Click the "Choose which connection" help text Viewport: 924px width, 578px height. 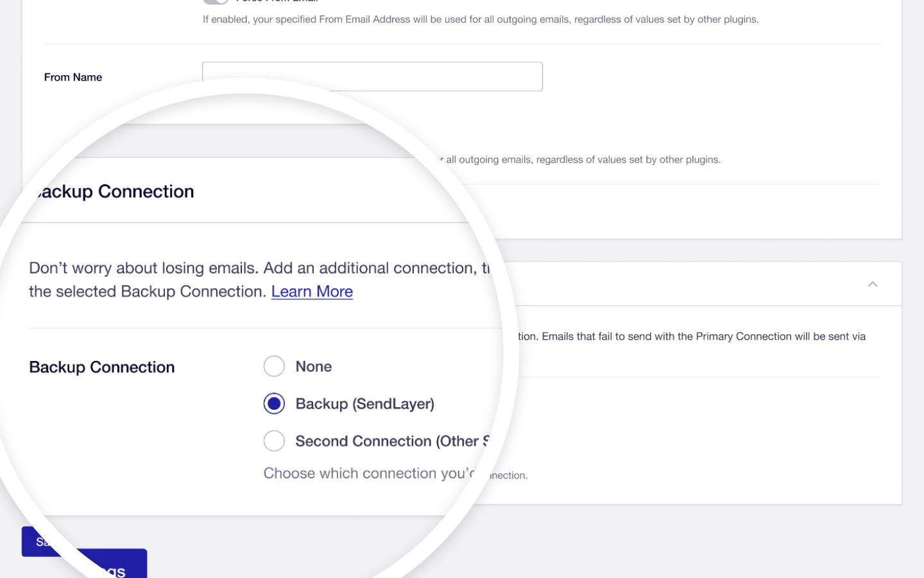pos(368,473)
